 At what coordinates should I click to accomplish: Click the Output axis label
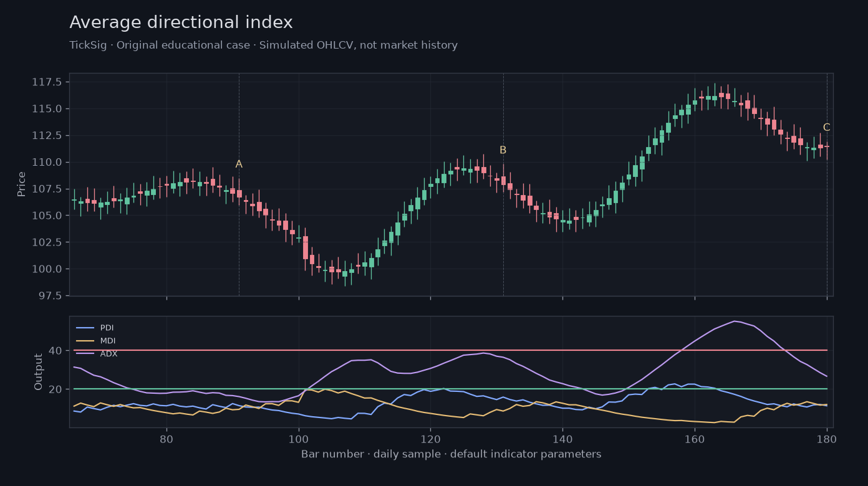[x=39, y=372]
